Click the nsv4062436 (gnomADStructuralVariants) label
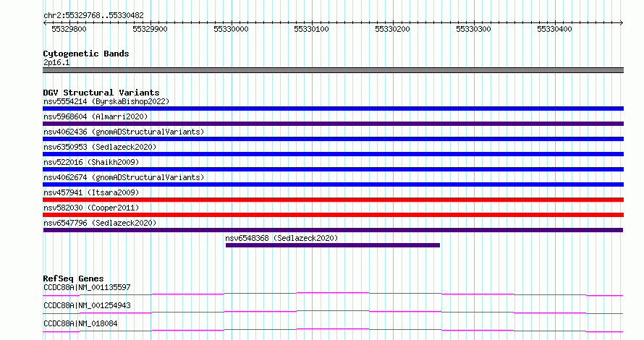The height and width of the screenshot is (340, 644). click(x=124, y=132)
